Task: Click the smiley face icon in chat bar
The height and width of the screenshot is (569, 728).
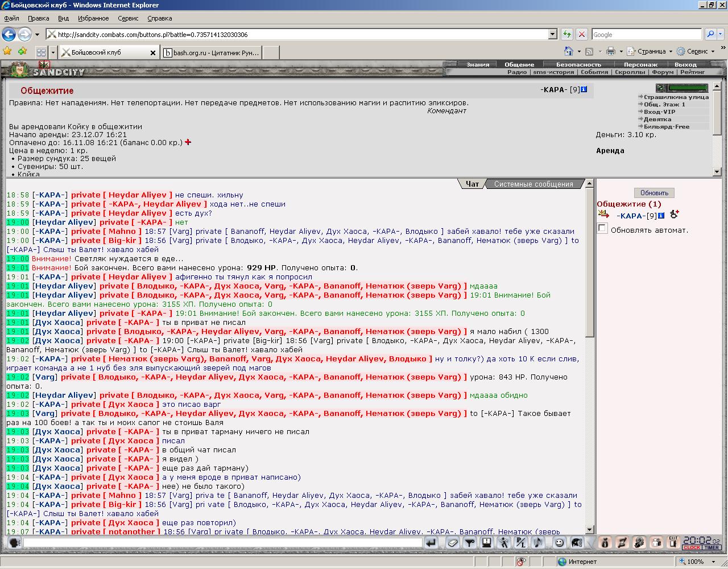Action: [560, 543]
